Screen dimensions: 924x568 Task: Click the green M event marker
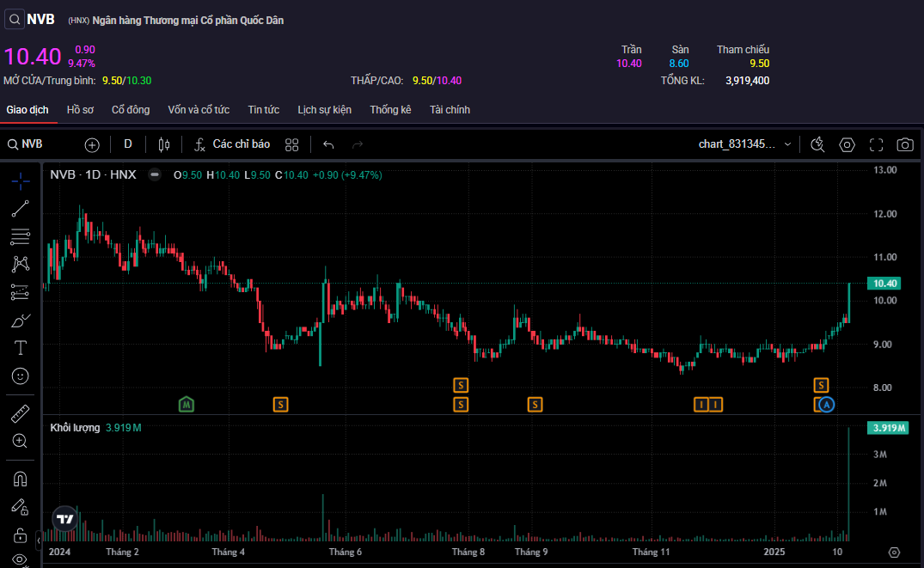pos(187,404)
